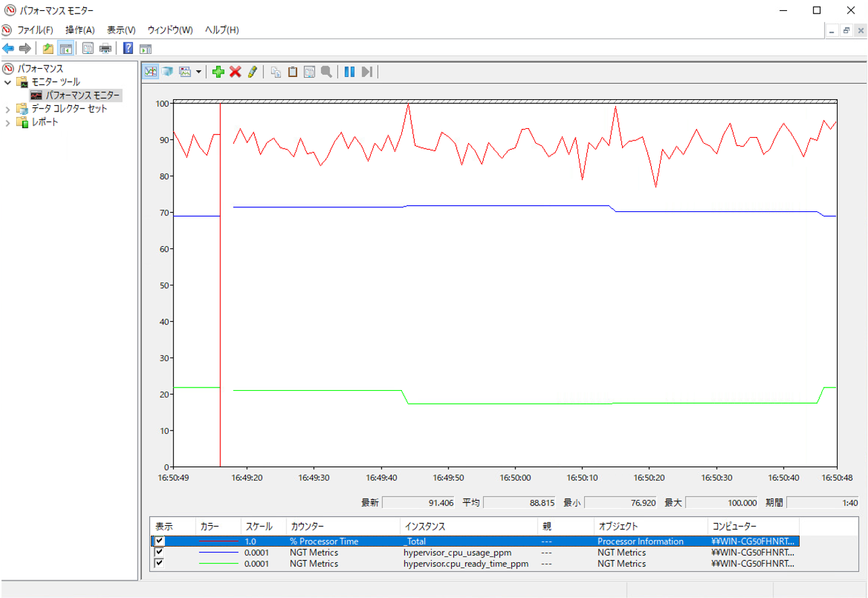The height and width of the screenshot is (598, 868).
Task: Select the % Processor Time counter name
Action: (x=324, y=541)
